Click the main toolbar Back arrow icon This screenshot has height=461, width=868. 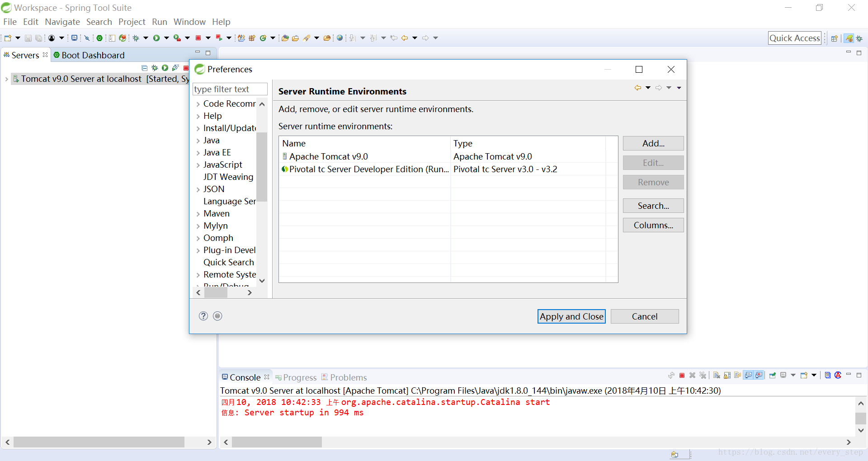click(x=405, y=38)
